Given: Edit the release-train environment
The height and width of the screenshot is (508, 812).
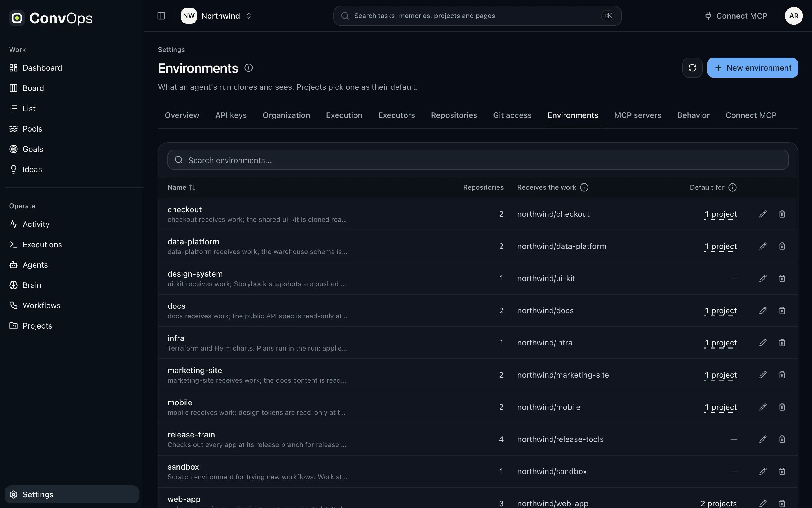Looking at the screenshot, I should tap(763, 439).
